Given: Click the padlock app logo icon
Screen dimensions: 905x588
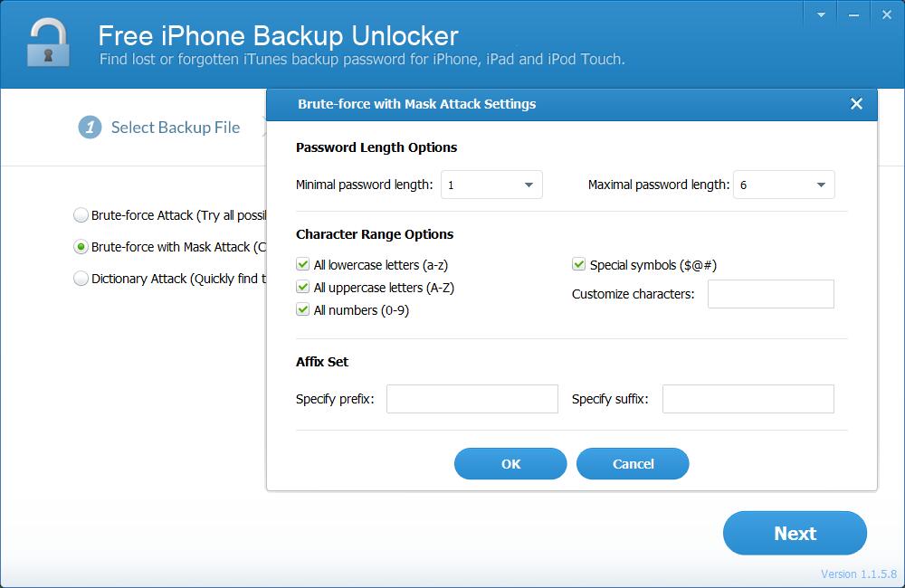Looking at the screenshot, I should click(48, 43).
